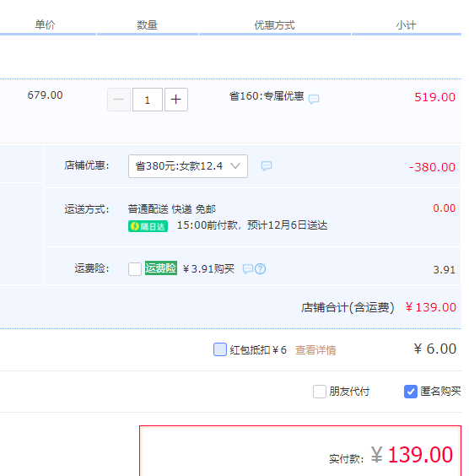This screenshot has width=469, height=476.
Task: Click the 普通配送 快递 免邮 shipping text
Action: pyautogui.click(x=172, y=209)
